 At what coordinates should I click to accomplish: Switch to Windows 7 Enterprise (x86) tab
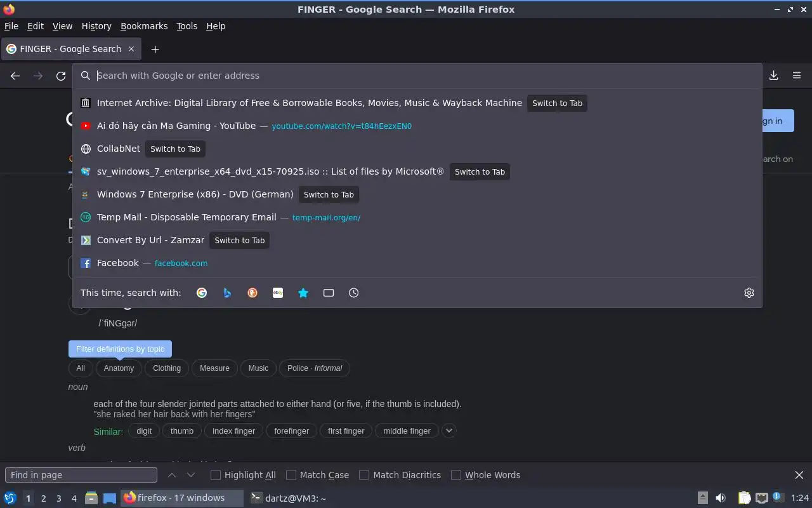point(417,194)
